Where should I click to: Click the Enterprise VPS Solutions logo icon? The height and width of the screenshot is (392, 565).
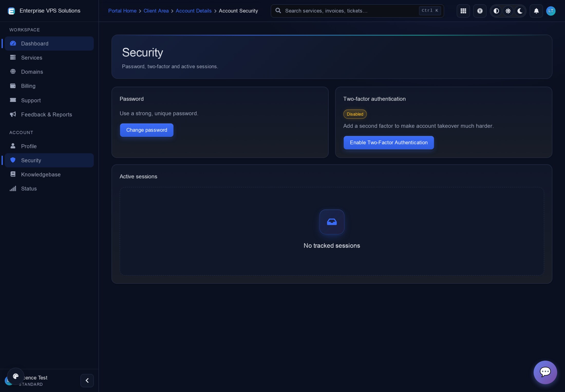pos(11,11)
